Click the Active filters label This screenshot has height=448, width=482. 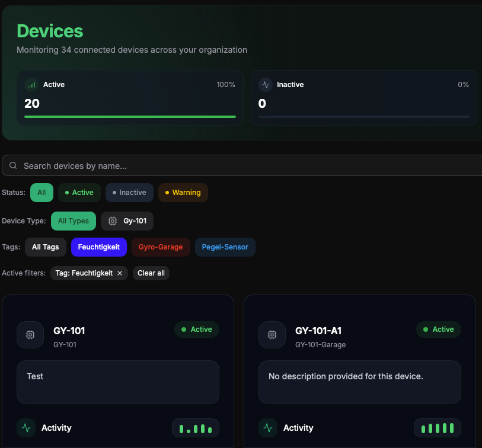pos(24,273)
